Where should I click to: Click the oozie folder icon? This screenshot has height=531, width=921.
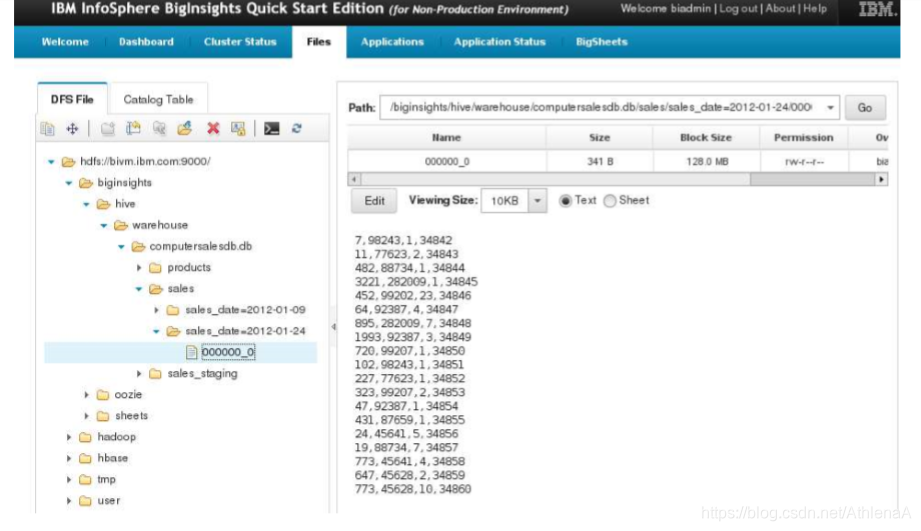[x=103, y=395]
